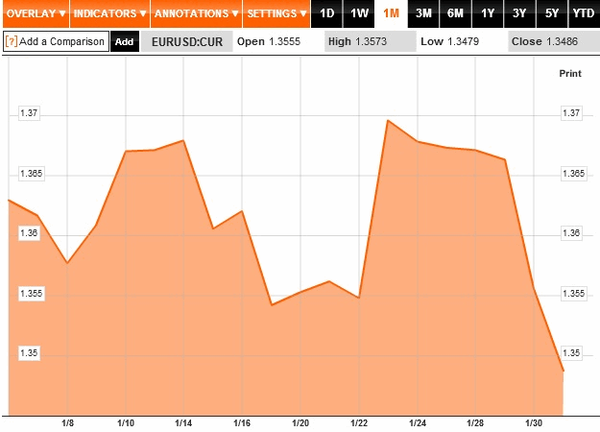Select the 1M time range tab
Screen dimensions: 600x432
coord(391,14)
